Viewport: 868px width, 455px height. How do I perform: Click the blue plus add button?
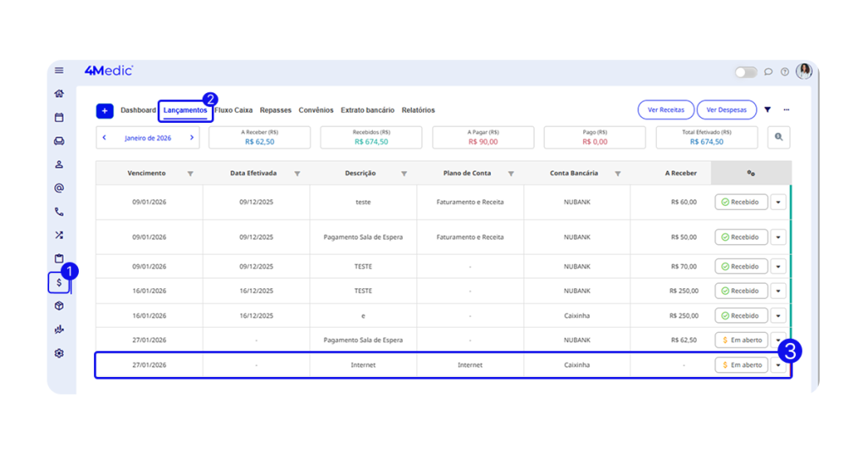104,111
